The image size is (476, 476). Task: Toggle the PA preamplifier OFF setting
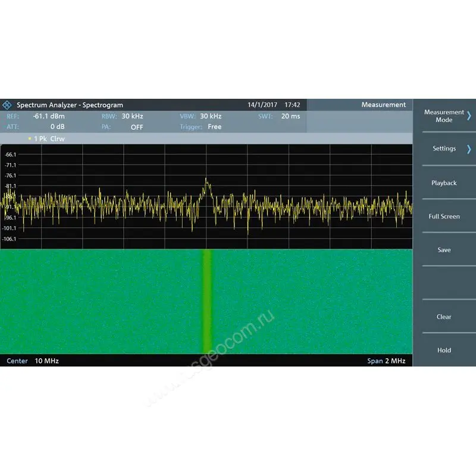coord(136,127)
